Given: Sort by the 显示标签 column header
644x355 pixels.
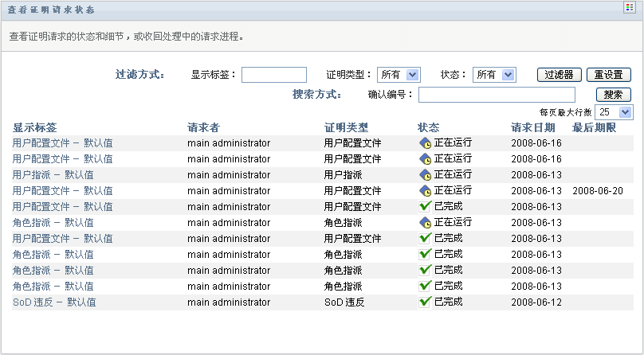Looking at the screenshot, I should pos(35,128).
